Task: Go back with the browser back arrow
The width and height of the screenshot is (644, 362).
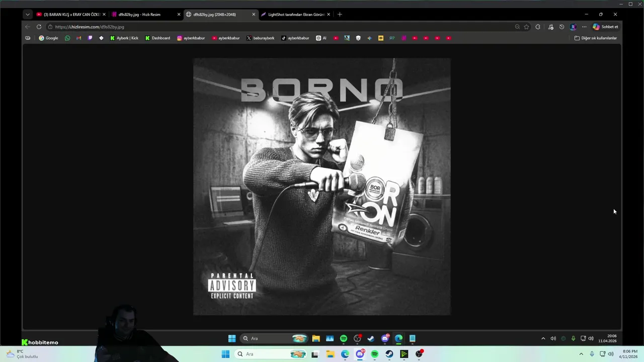Action: pos(28,27)
